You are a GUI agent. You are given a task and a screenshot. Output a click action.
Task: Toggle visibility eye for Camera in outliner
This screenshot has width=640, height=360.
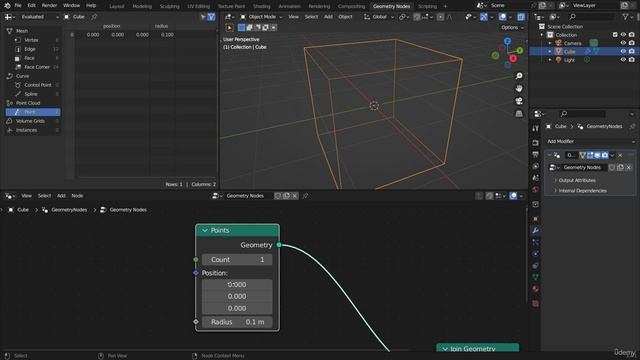coord(623,43)
